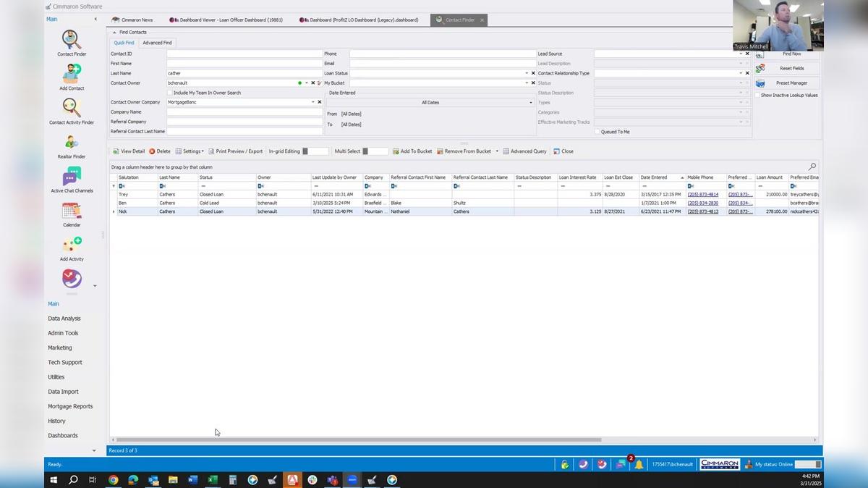Open Mortgage Reports in the sidebar
Viewport: 868px width, 488px height.
(x=70, y=406)
